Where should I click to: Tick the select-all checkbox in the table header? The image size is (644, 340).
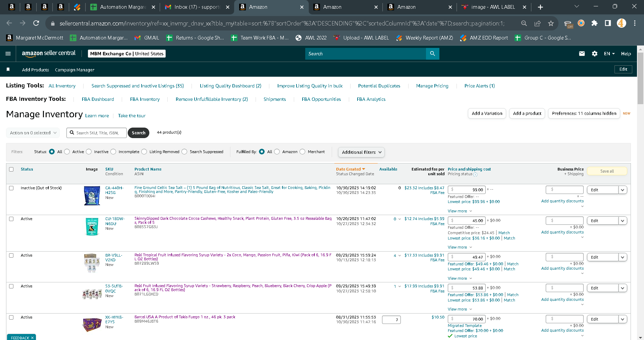point(11,169)
